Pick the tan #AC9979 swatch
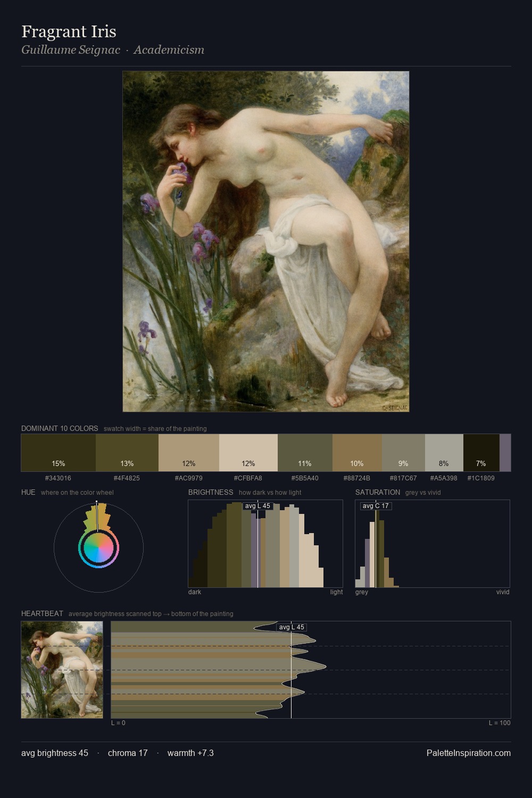The image size is (532, 798). 189,453
